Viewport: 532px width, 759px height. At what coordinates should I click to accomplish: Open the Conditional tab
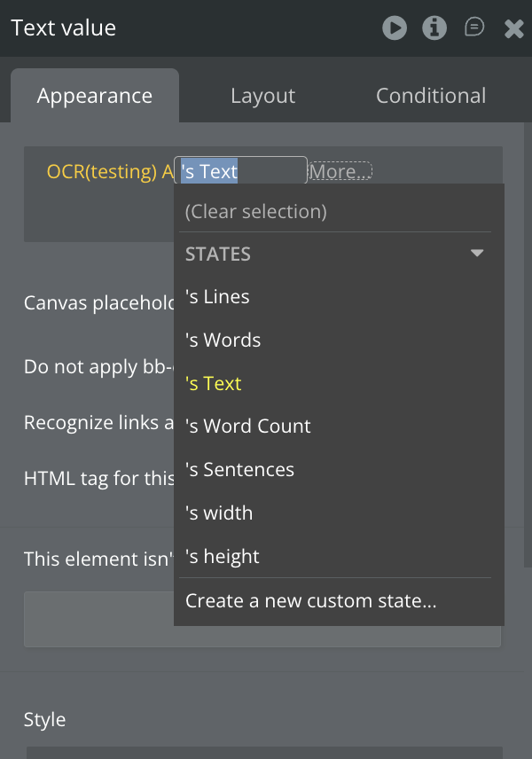point(431,96)
